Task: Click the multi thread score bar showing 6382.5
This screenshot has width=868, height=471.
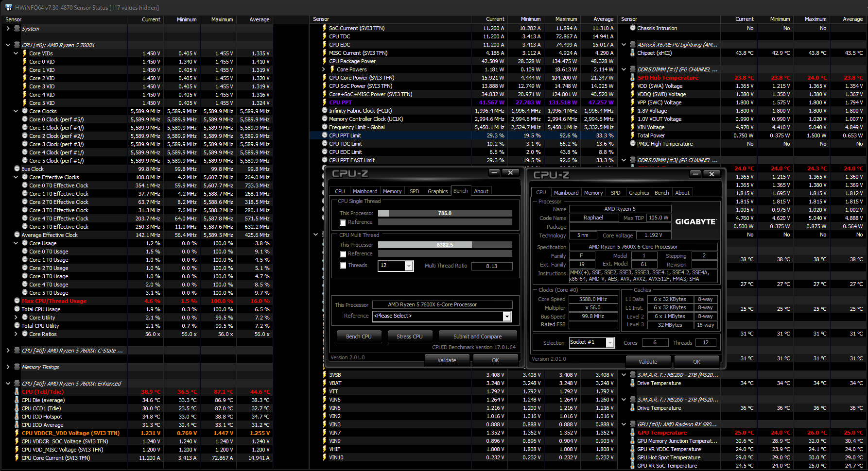Action: [x=445, y=245]
